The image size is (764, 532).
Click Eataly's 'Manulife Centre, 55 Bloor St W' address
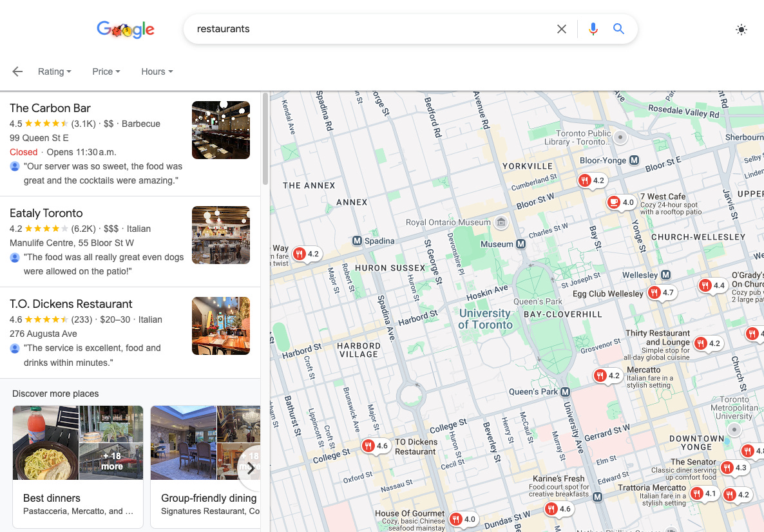(72, 243)
